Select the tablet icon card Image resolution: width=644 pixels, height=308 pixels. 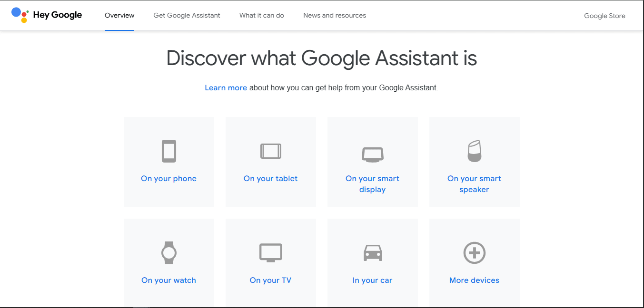[x=270, y=151]
